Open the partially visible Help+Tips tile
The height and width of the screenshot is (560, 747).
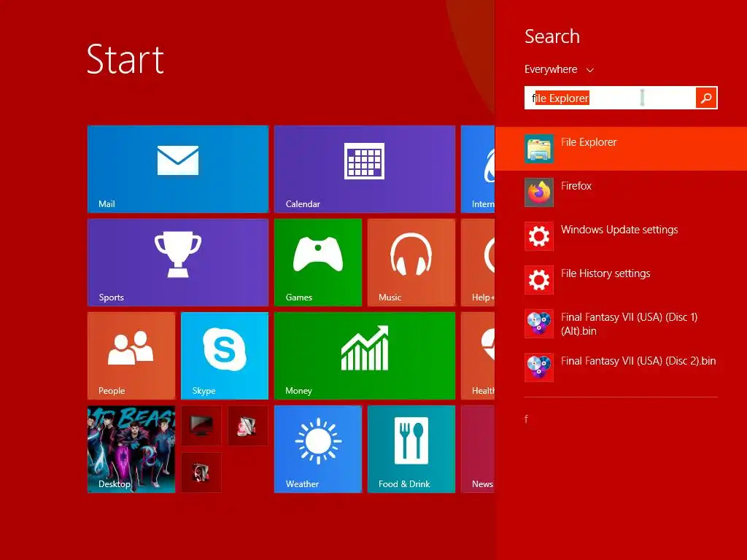pyautogui.click(x=478, y=262)
